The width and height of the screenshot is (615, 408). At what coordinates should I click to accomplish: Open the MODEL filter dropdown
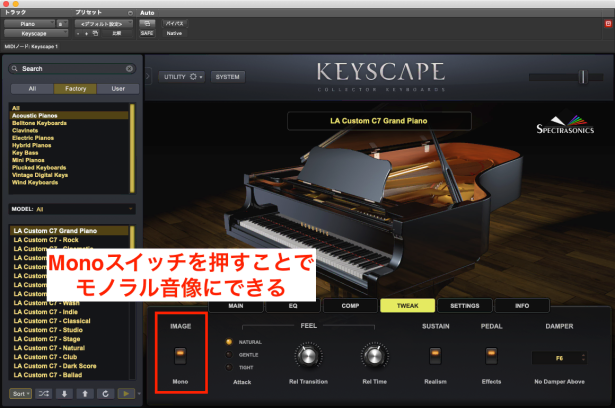[72, 209]
